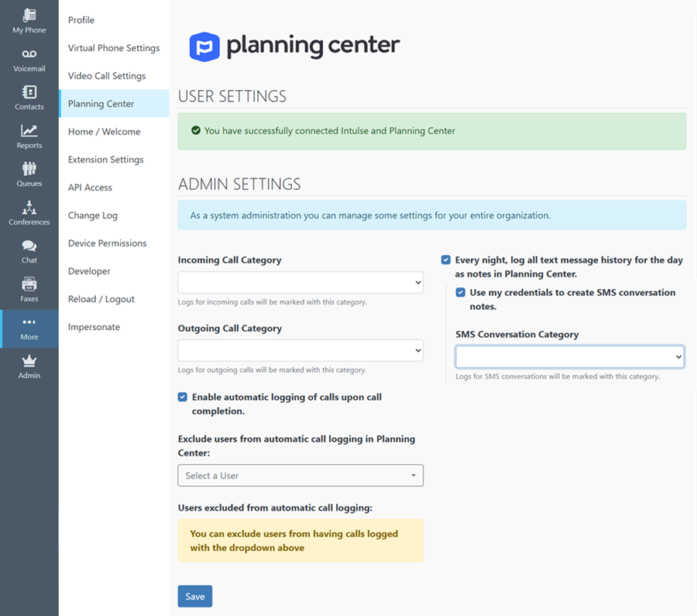Open the Reports chart icon
The height and width of the screenshot is (616, 697).
[x=29, y=130]
